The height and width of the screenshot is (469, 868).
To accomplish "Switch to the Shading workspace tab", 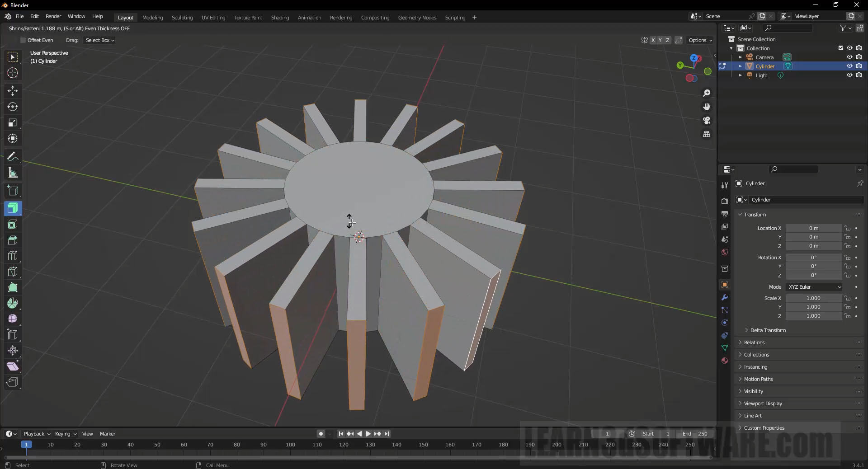I will (x=280, y=17).
